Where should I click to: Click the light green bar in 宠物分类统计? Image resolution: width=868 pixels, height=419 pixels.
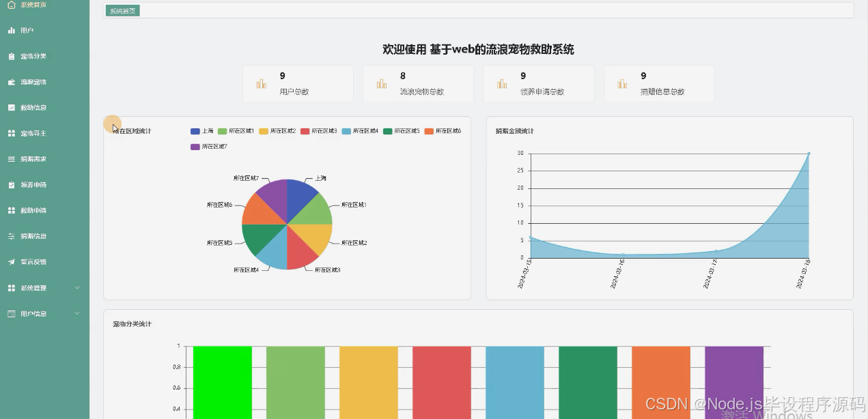click(296, 382)
